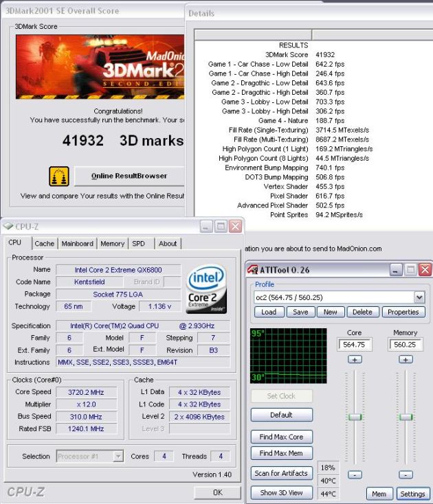Image resolution: width=433 pixels, height=504 pixels.
Task: Open the Mainboard tab
Action: tap(77, 244)
